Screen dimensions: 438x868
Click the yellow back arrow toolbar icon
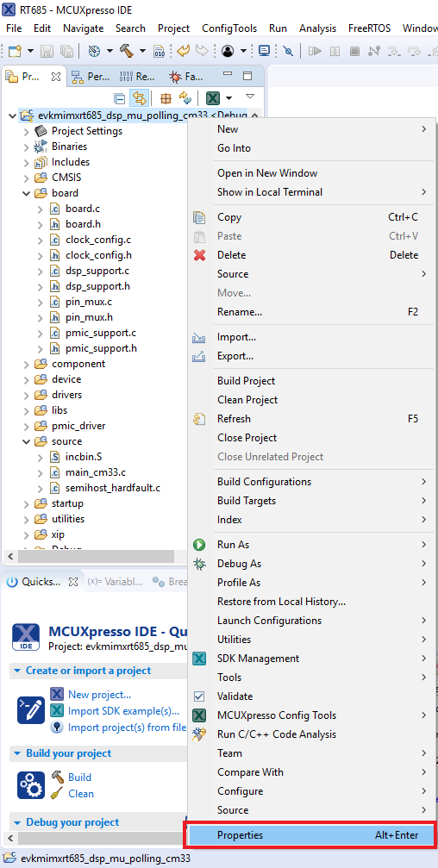point(184,51)
